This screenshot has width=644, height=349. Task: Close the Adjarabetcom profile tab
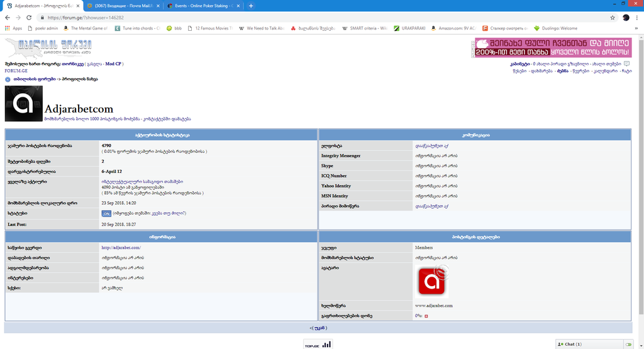click(x=78, y=6)
